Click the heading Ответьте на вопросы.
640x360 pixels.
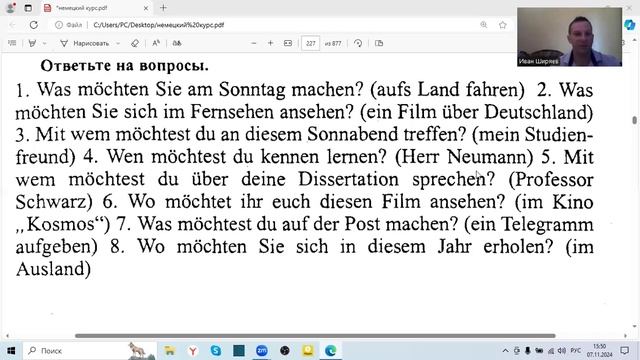[124, 65]
